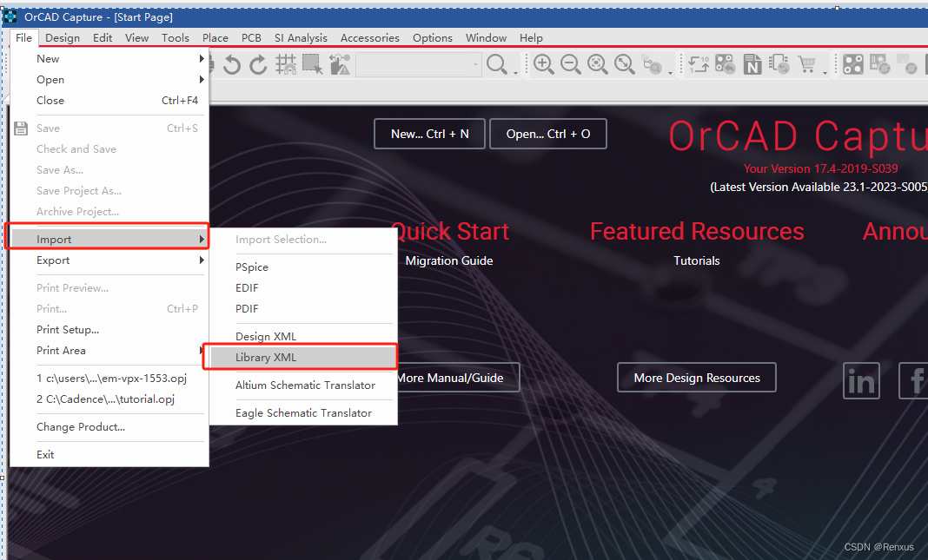
Task: Click the New... Ctrl + N button
Action: pyautogui.click(x=429, y=134)
